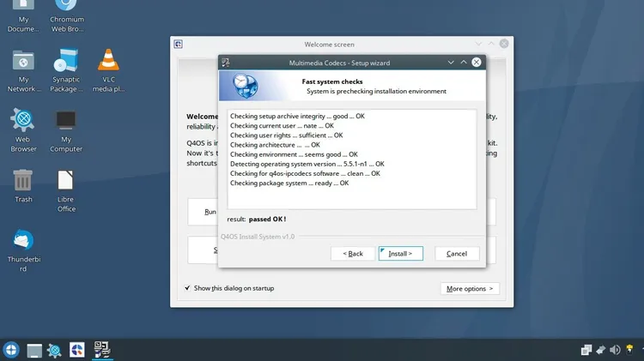Click 'System is prechecking installation environment' subtitle

[376, 91]
